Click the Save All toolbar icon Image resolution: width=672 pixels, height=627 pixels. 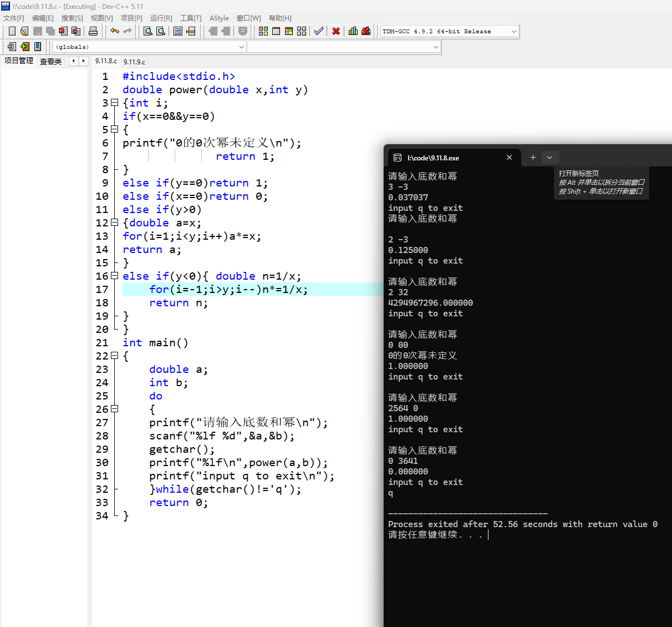pos(50,31)
